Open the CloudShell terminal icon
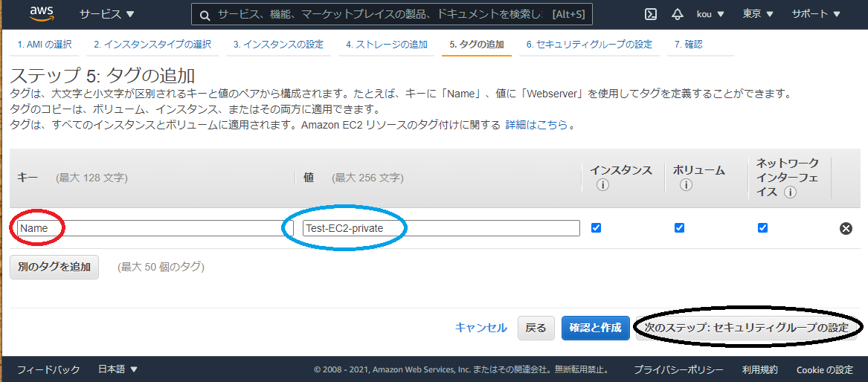Image resolution: width=868 pixels, height=382 pixels. [651, 14]
